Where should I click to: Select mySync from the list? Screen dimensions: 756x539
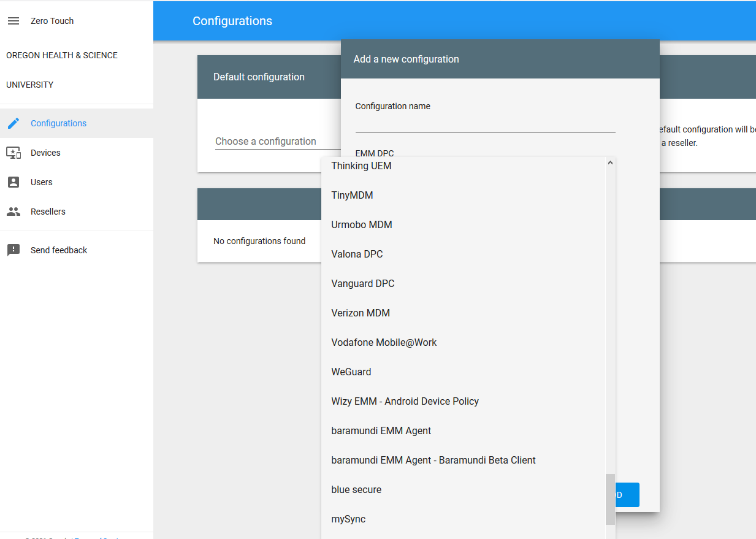click(x=463, y=519)
